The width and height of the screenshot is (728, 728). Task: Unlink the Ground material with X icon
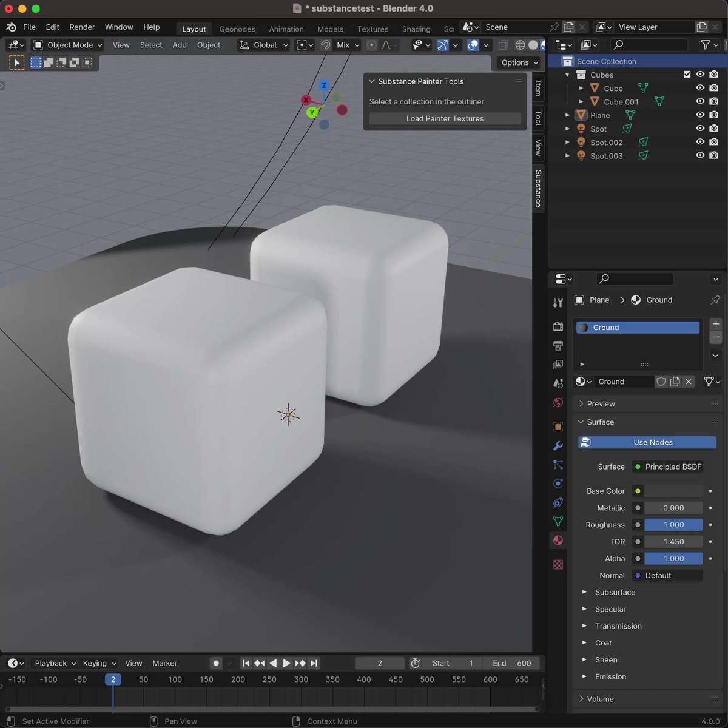coord(688,382)
